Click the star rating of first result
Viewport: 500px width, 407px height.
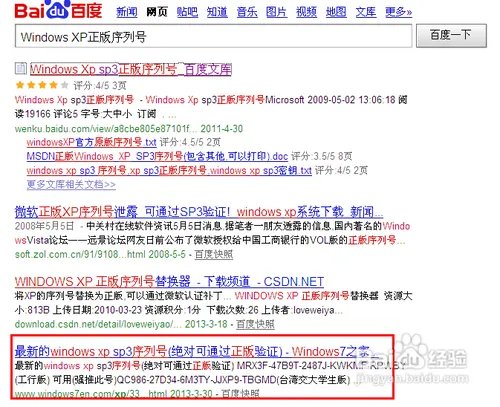tap(42, 85)
